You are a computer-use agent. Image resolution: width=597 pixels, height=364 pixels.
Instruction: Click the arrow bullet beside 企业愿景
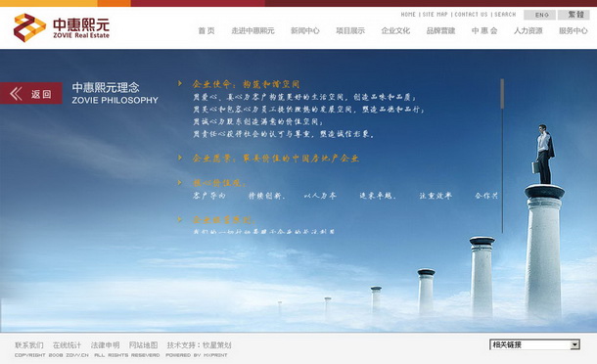click(x=180, y=158)
